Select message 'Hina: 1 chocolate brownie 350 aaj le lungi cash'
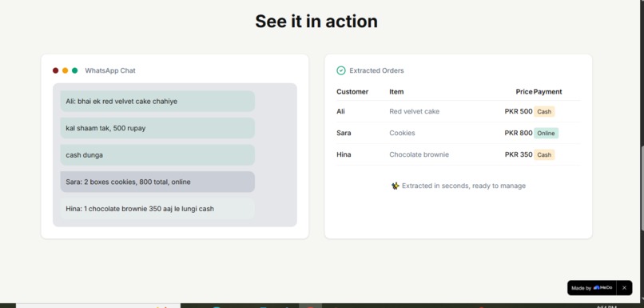The width and height of the screenshot is (644, 308). tap(157, 209)
